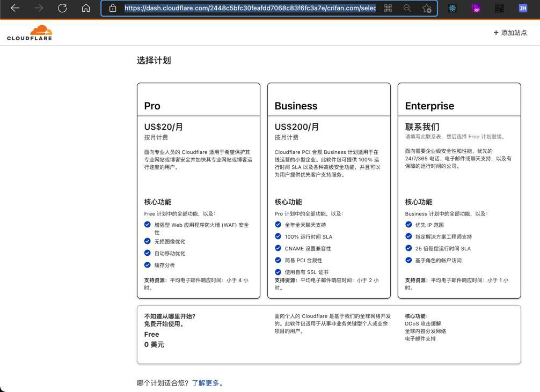Add page to favorites star icon
Screen dimensions: 540x392
coord(427,8)
